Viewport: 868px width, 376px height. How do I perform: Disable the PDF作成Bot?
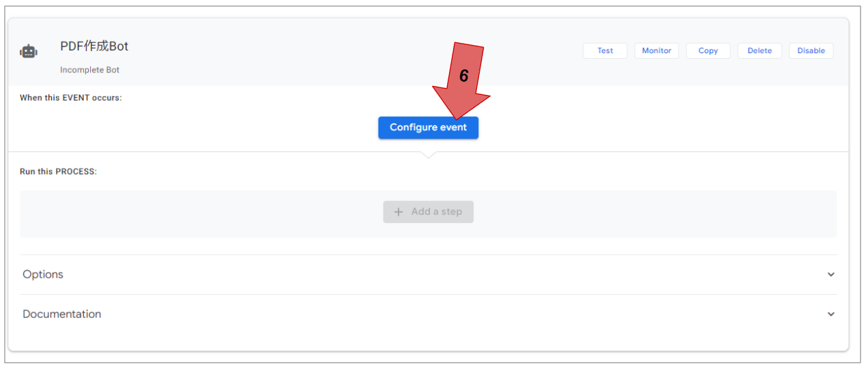811,50
